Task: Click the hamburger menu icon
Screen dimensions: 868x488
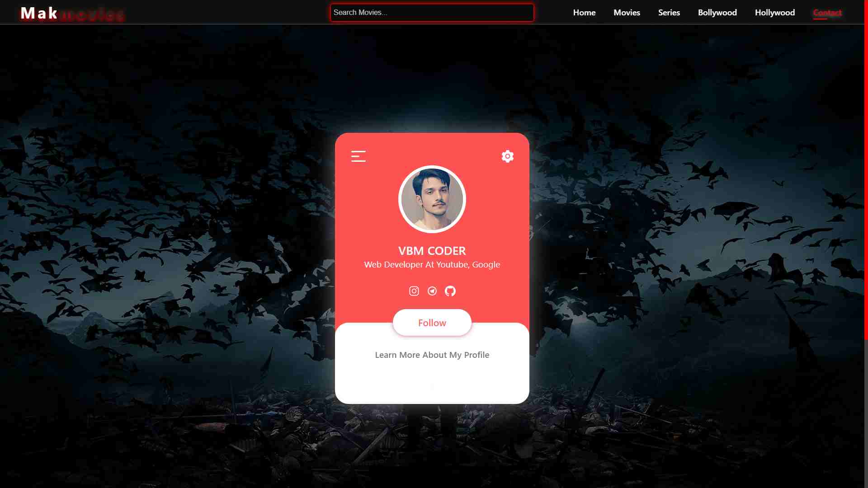Action: [358, 156]
